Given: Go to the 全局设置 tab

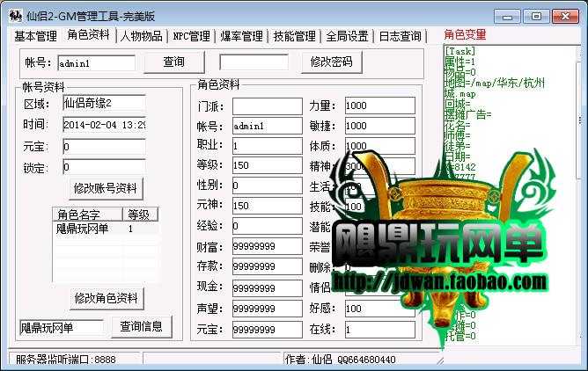Looking at the screenshot, I should point(347,36).
